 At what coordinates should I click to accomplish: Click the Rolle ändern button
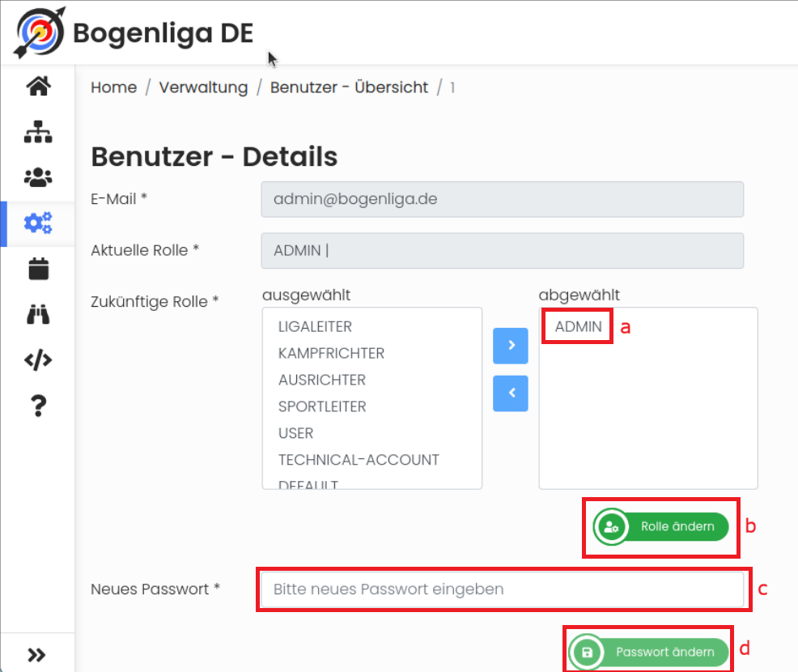point(660,527)
